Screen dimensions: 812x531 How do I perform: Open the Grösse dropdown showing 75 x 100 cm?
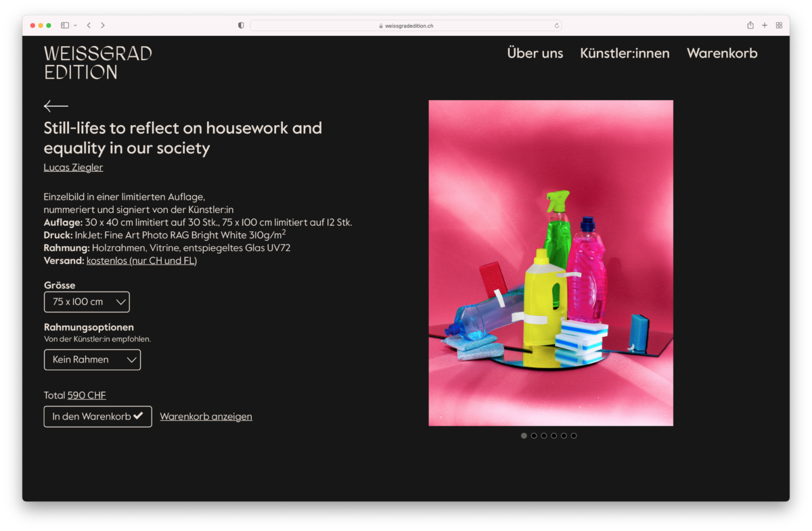87,302
